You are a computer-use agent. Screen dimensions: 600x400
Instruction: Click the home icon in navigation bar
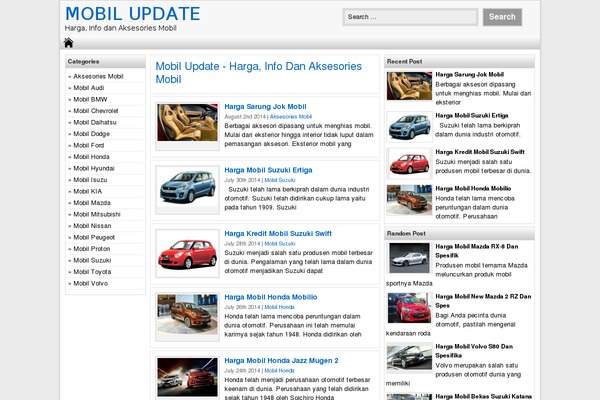(x=68, y=43)
